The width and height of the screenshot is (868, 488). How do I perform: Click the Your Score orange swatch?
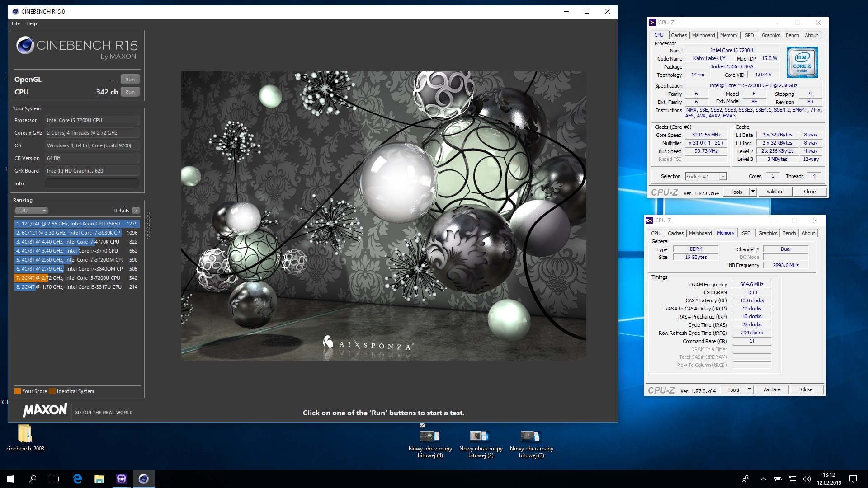pos(18,391)
